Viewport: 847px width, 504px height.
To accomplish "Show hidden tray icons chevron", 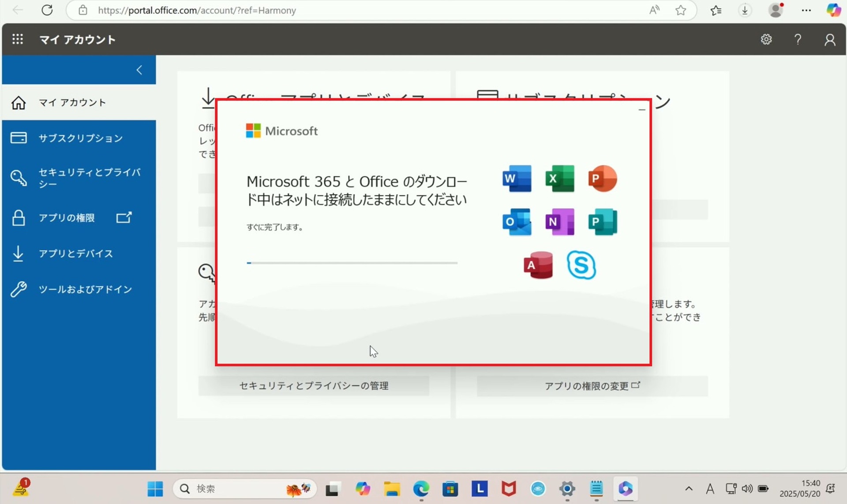I will (x=689, y=489).
